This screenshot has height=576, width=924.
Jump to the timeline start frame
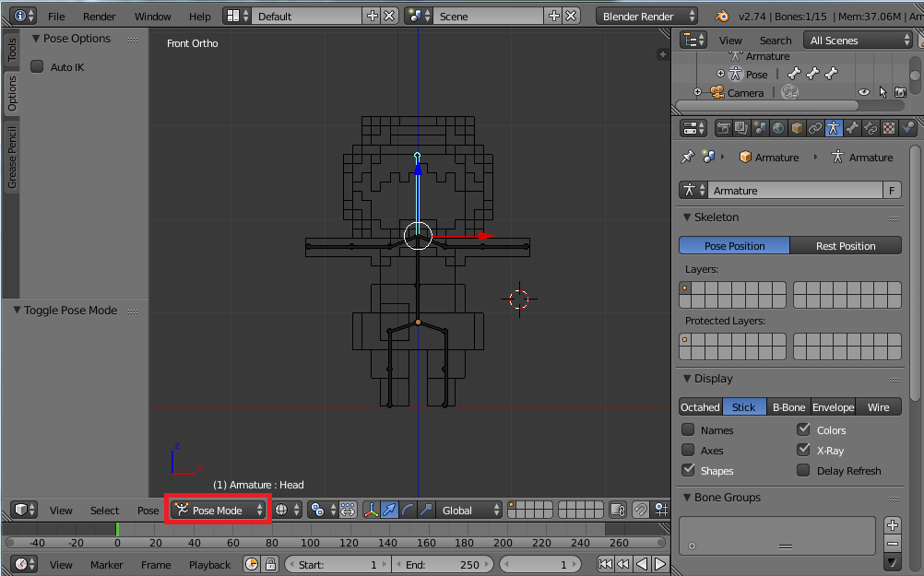[x=605, y=564]
